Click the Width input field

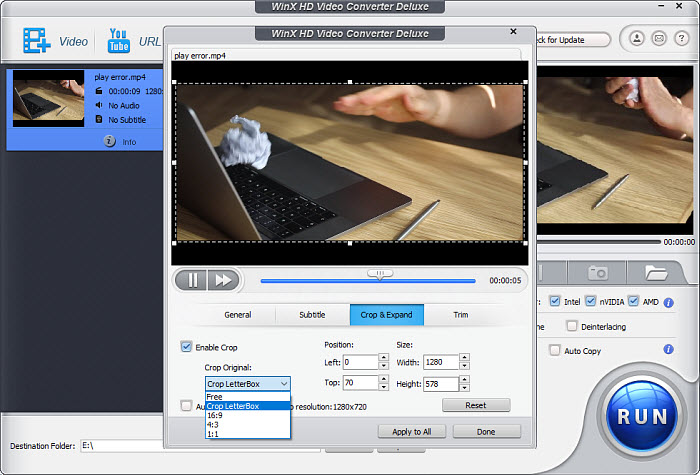441,362
